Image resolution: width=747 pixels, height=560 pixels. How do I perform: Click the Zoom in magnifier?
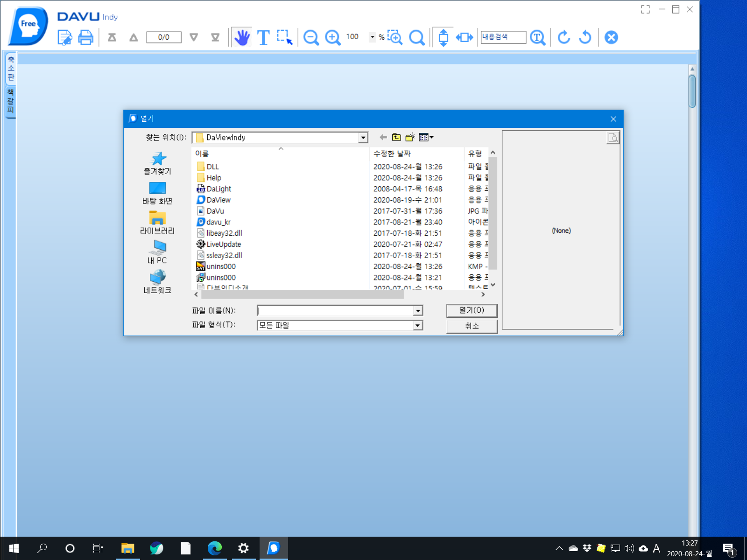tap(332, 37)
